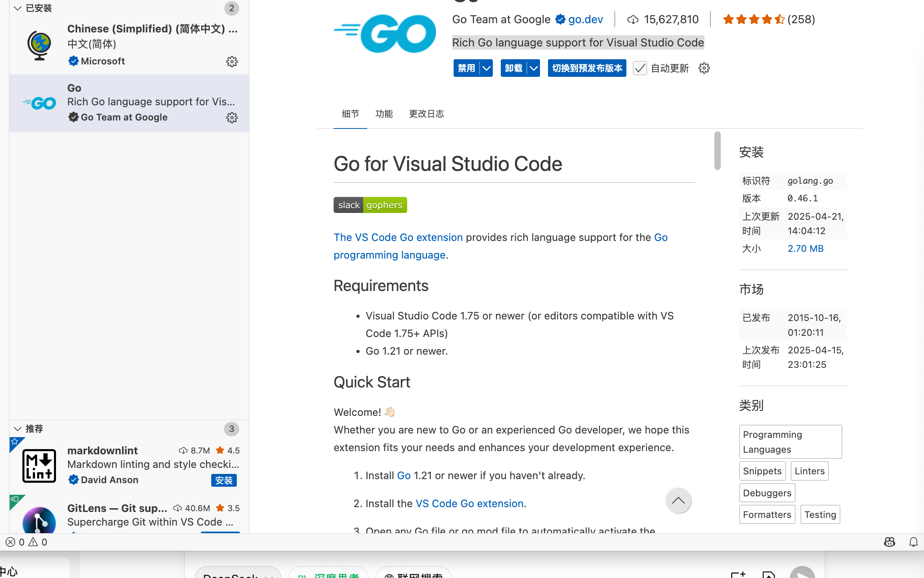Viewport: 924px width, 578px height.
Task: Switch to the 功能 tab
Action: click(384, 114)
